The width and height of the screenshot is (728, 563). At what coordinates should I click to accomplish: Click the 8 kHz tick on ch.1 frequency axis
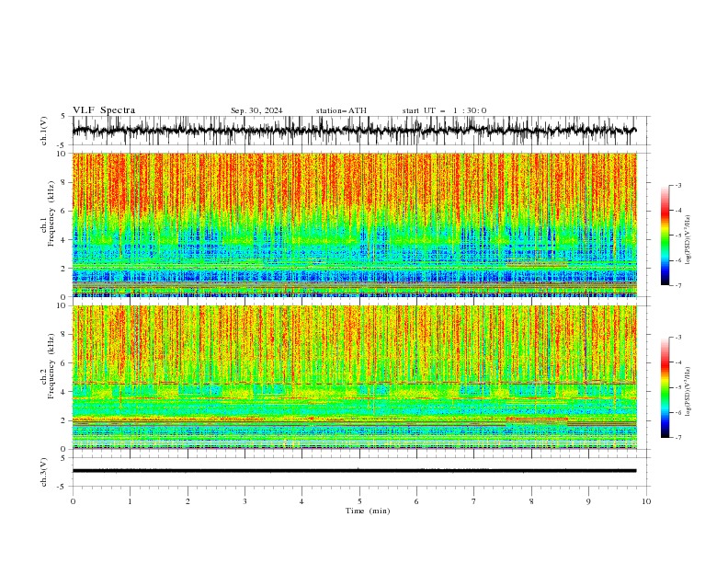(63, 182)
